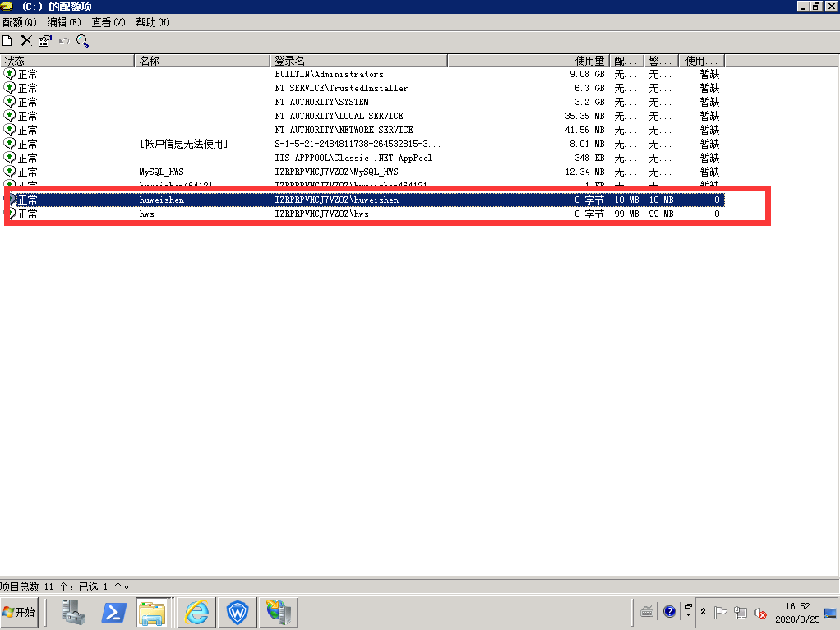This screenshot has width=840, height=630.
Task: Sort by the 登录名 column header
Action: (358, 61)
